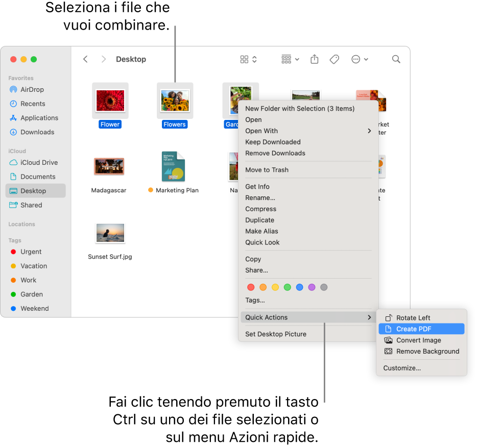477x448 pixels.
Task: Click the Favorites sidebar heading
Action: pos(21,78)
